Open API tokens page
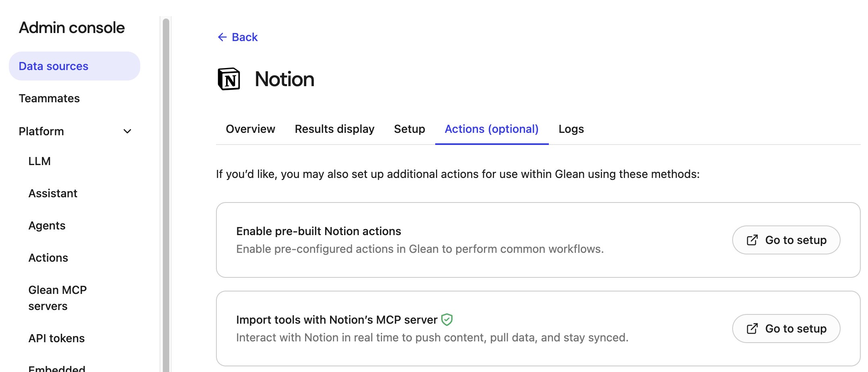Image resolution: width=868 pixels, height=372 pixels. pos(56,338)
